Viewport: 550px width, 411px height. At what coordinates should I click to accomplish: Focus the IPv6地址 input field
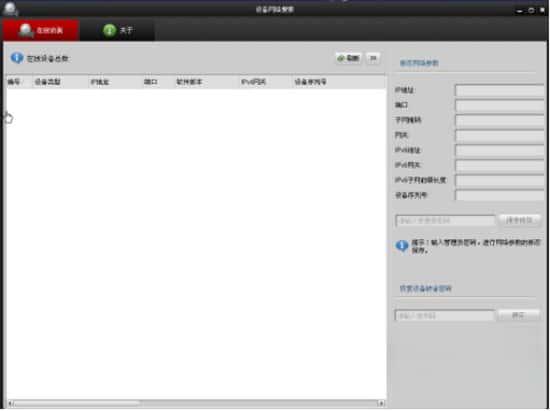[x=500, y=150]
